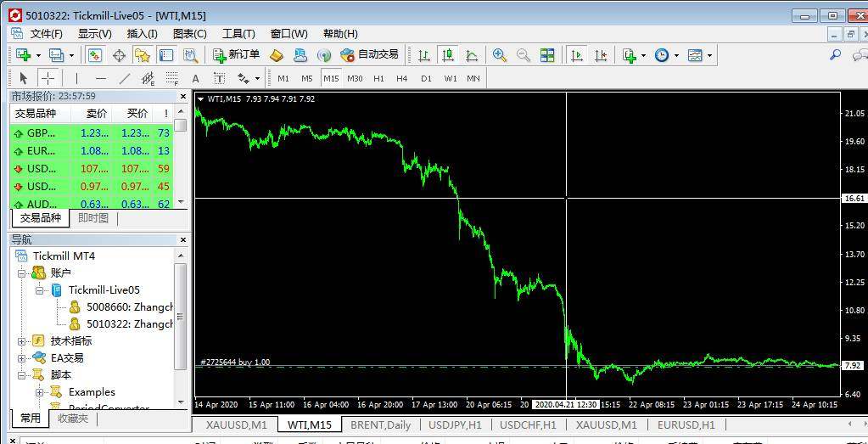Toggle the Data Window icon
The width and height of the screenshot is (868, 444).
[x=119, y=55]
